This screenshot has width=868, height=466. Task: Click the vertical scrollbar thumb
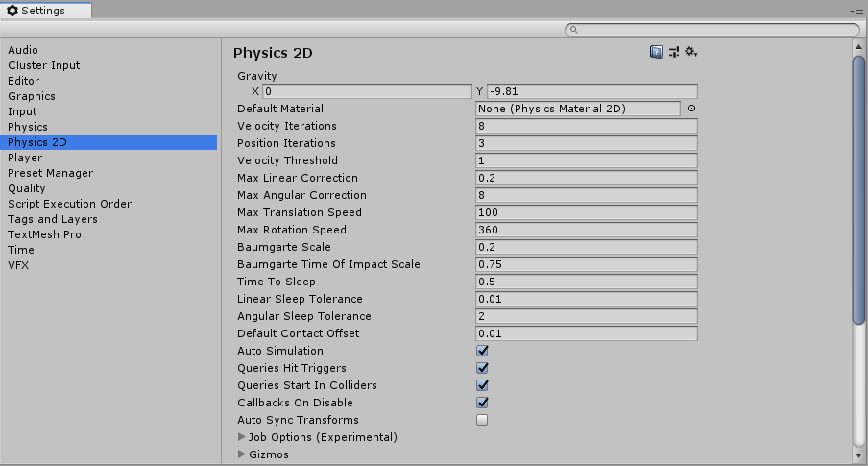[x=858, y=190]
